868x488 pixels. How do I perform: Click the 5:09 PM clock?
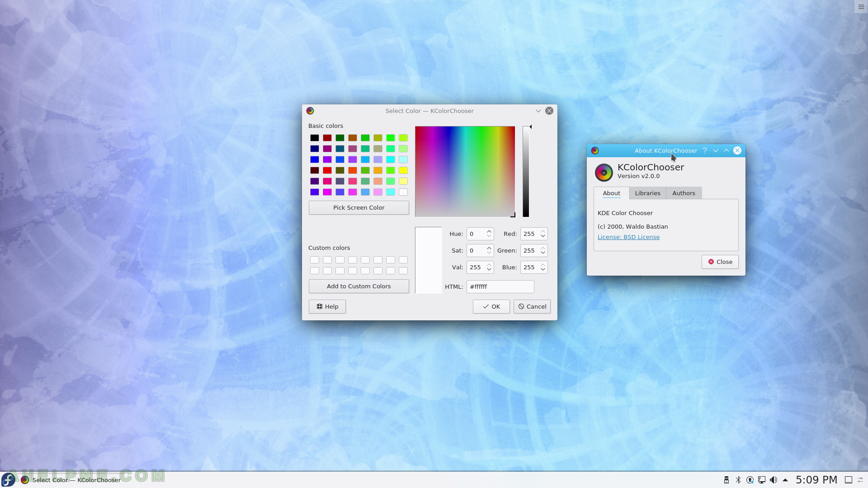click(816, 480)
